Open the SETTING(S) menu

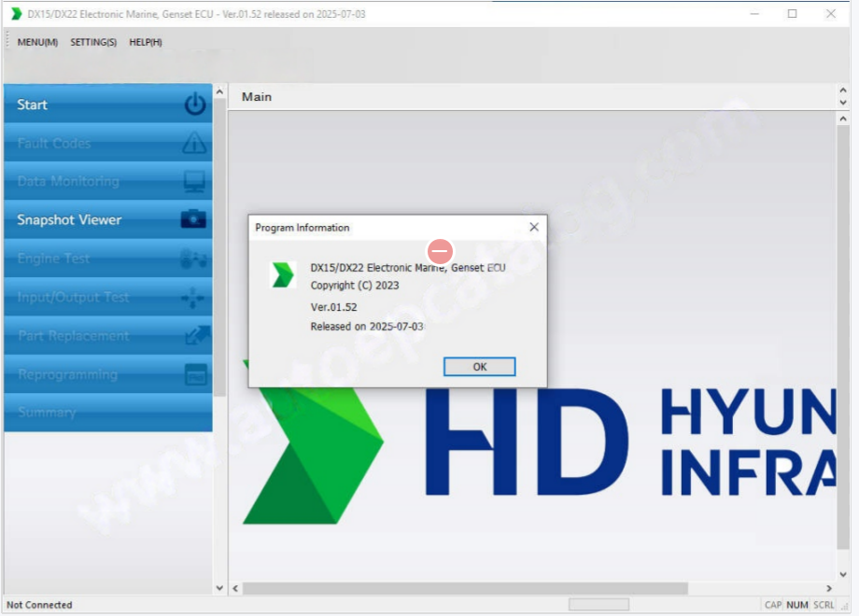pyautogui.click(x=93, y=42)
